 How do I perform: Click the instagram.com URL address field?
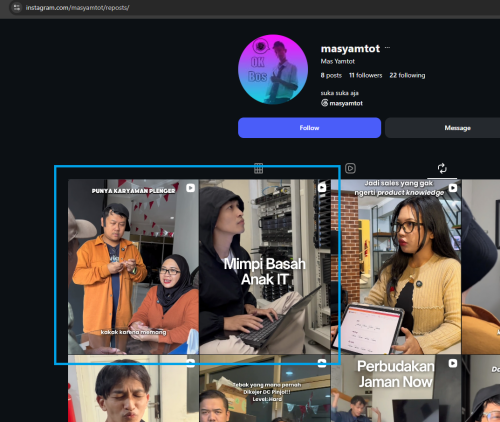(x=77, y=7)
